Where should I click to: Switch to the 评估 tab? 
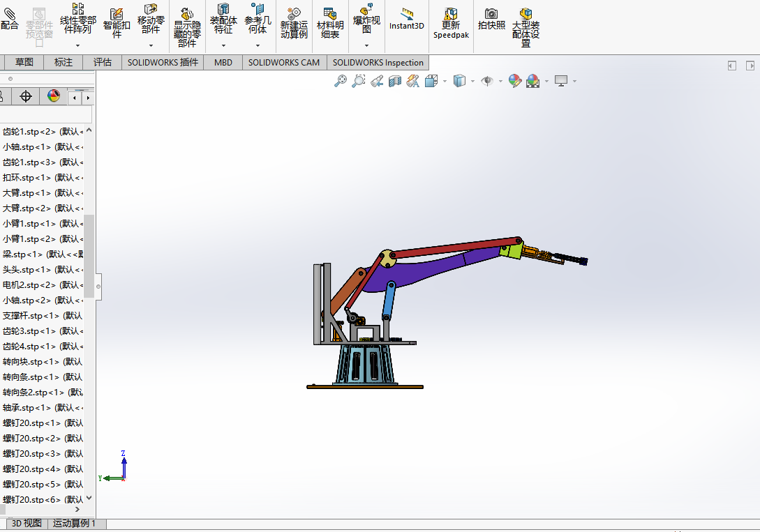[103, 63]
